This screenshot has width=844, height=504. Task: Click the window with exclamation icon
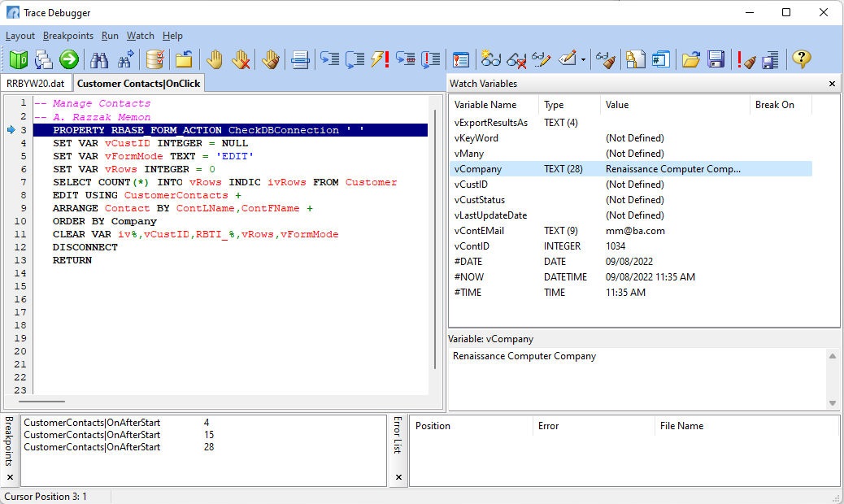[461, 59]
